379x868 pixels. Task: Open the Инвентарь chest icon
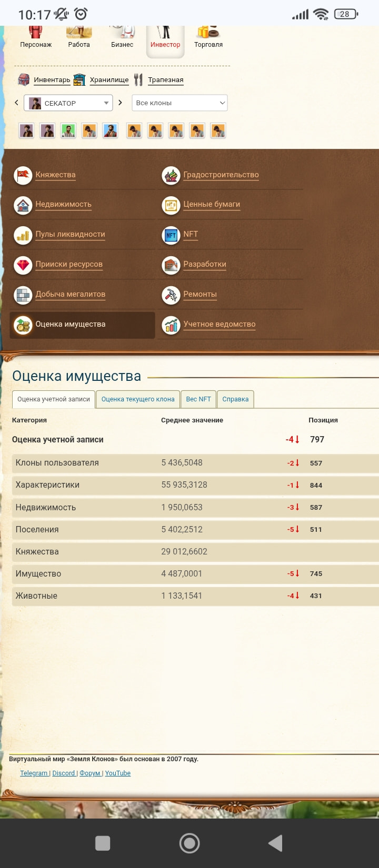click(24, 79)
